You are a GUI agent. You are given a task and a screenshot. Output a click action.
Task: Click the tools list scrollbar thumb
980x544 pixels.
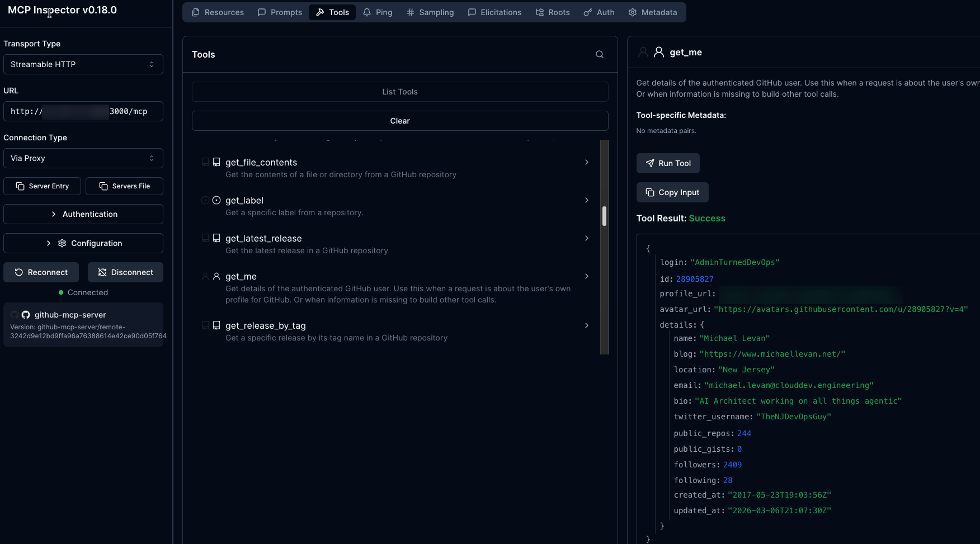pyautogui.click(x=604, y=216)
